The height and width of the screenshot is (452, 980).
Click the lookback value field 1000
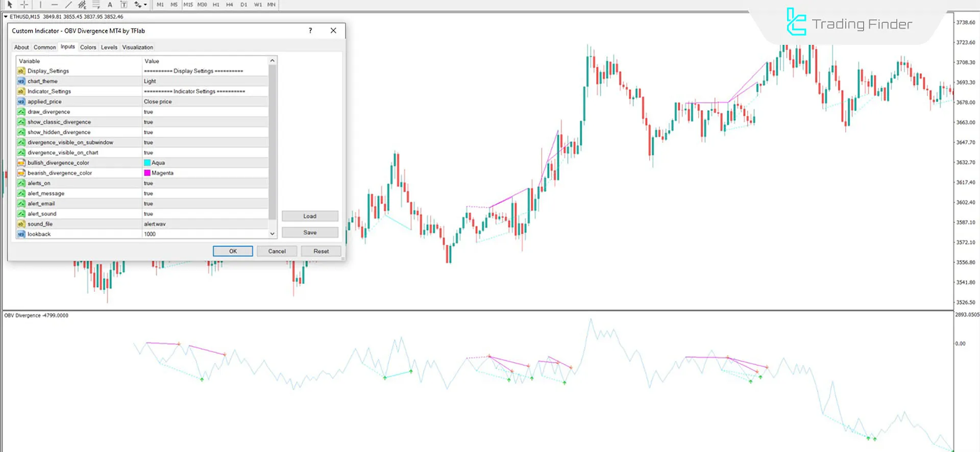(204, 234)
